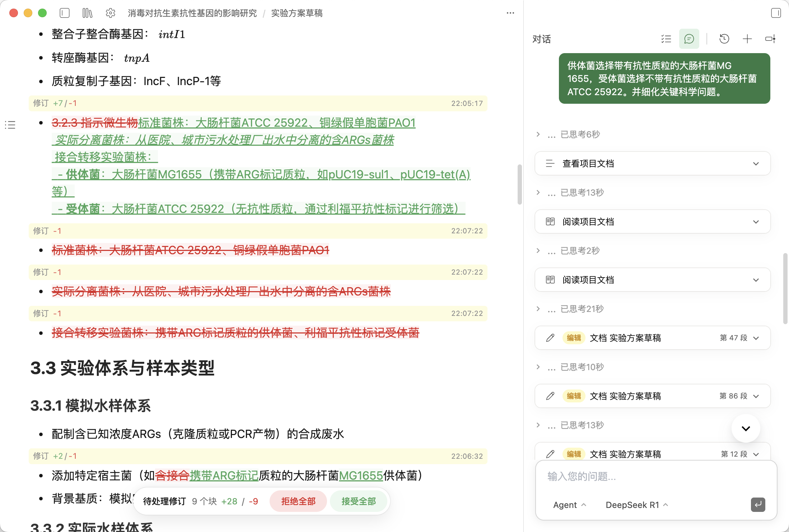Open the more options menu with three dots
This screenshot has height=532, width=789.
[510, 13]
